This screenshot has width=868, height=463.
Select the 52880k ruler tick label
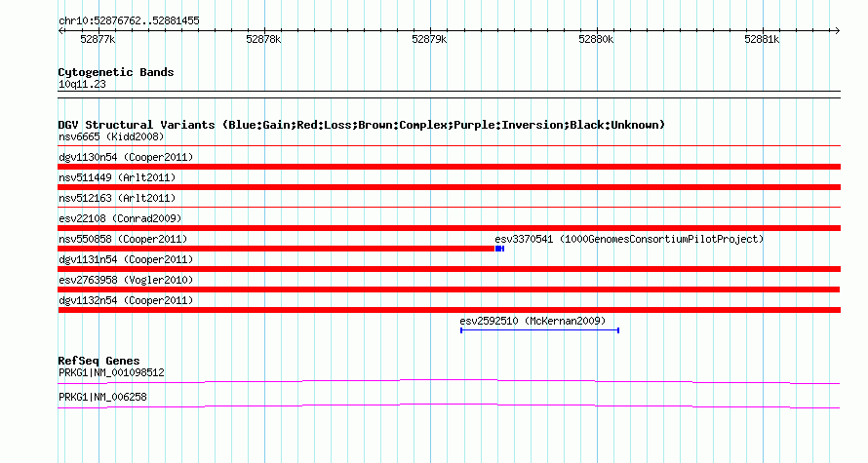click(596, 39)
